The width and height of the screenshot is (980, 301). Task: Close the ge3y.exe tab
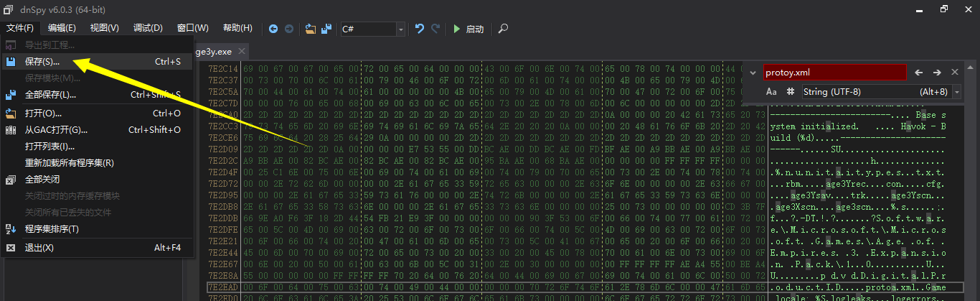pos(242,52)
